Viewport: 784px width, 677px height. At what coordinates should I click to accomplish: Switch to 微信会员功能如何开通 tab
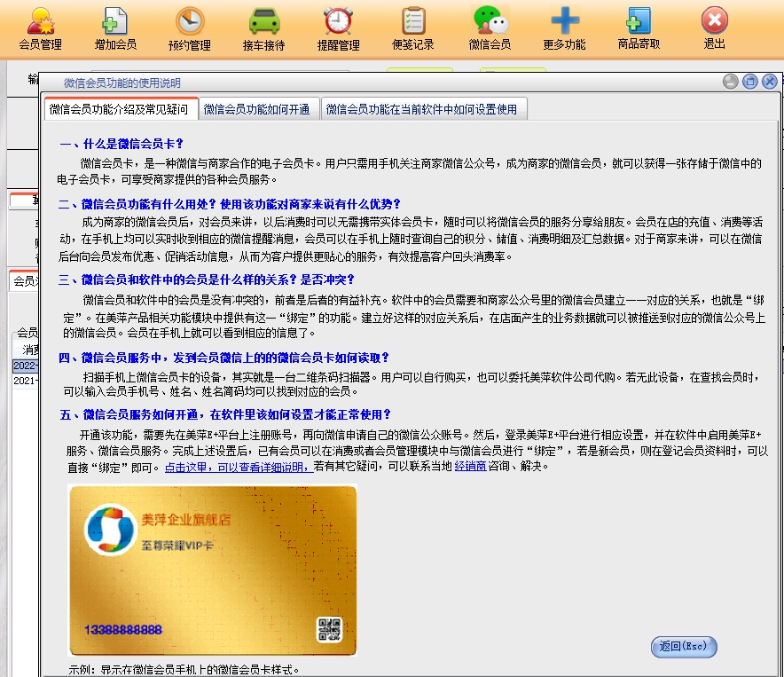[256, 109]
